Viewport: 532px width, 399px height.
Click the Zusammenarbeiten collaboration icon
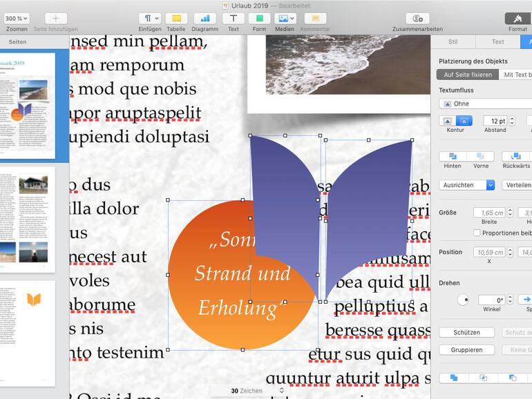pos(417,19)
